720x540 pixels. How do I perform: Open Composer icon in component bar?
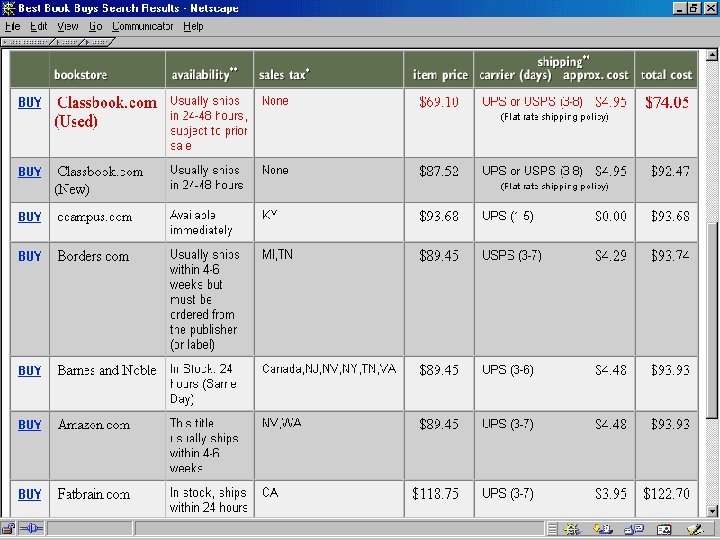[695, 529]
